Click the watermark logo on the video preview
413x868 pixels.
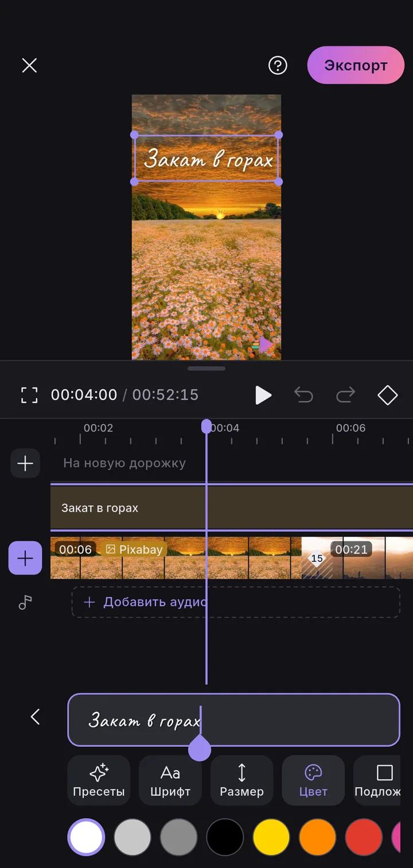(263, 345)
